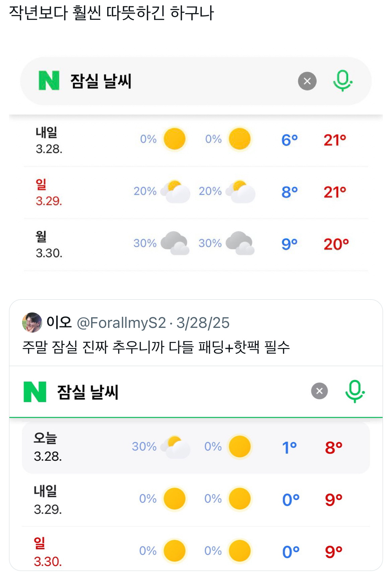Select the 내일 3.28. forecast row

pos(196,140)
